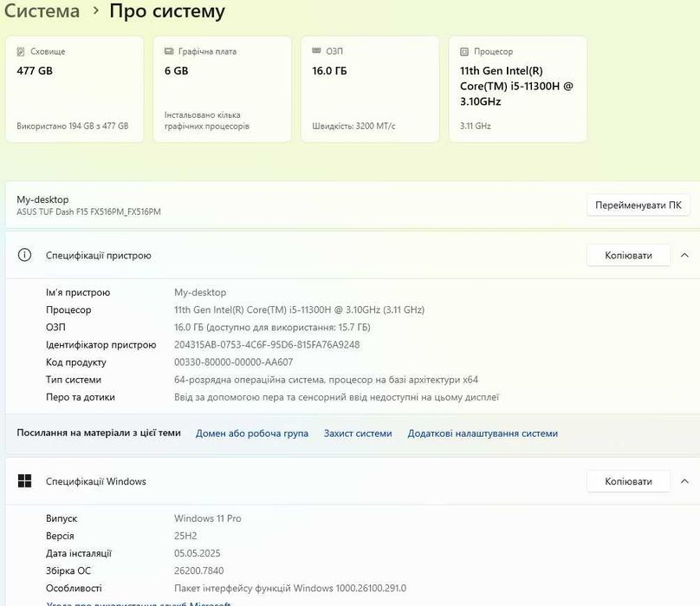Click the My-desktop PC name header
700x606 pixels.
(x=42, y=199)
